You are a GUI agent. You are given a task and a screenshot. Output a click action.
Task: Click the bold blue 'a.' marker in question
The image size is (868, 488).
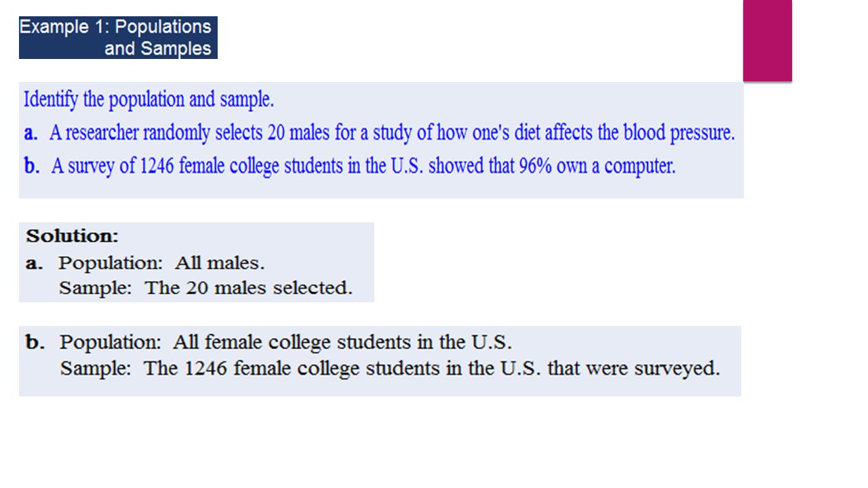coord(31,134)
